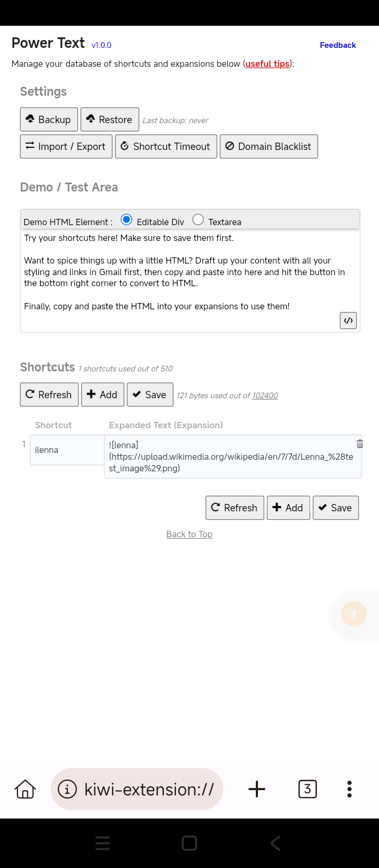Image resolution: width=379 pixels, height=868 pixels.
Task: Open a new tab with plus icon
Action: [257, 789]
